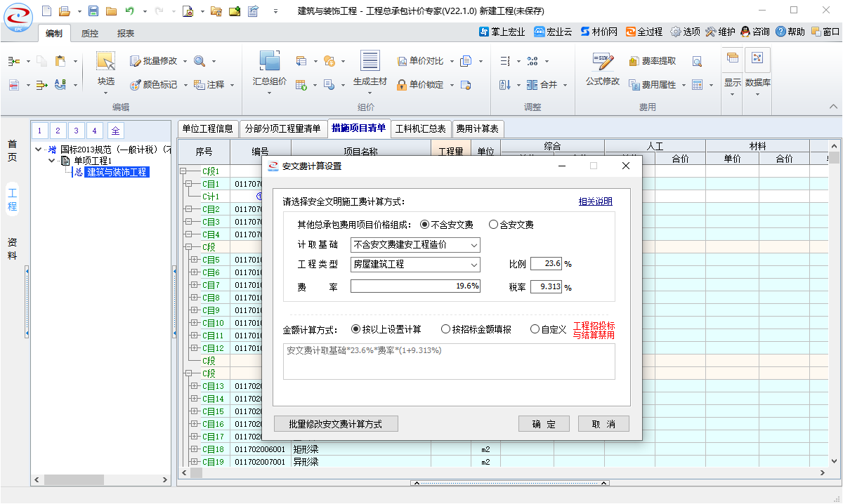
Task: Select the 含安文费 radio option
Action: (494, 225)
